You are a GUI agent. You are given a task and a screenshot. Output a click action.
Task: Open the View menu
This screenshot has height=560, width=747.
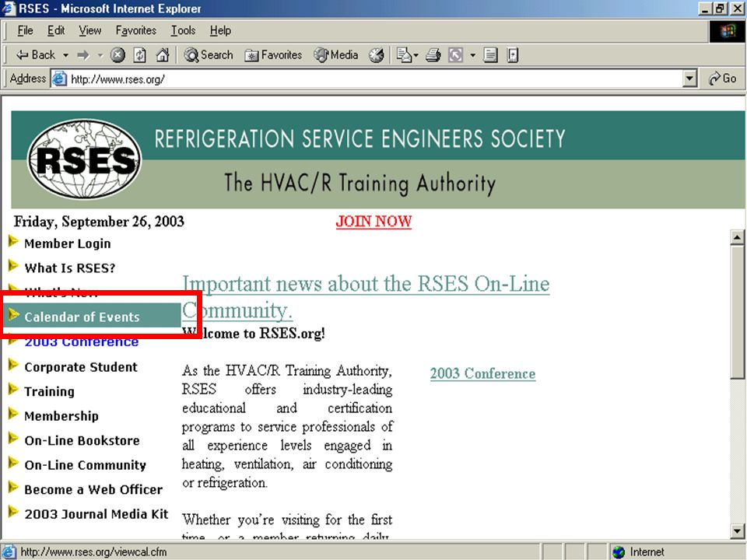point(90,30)
